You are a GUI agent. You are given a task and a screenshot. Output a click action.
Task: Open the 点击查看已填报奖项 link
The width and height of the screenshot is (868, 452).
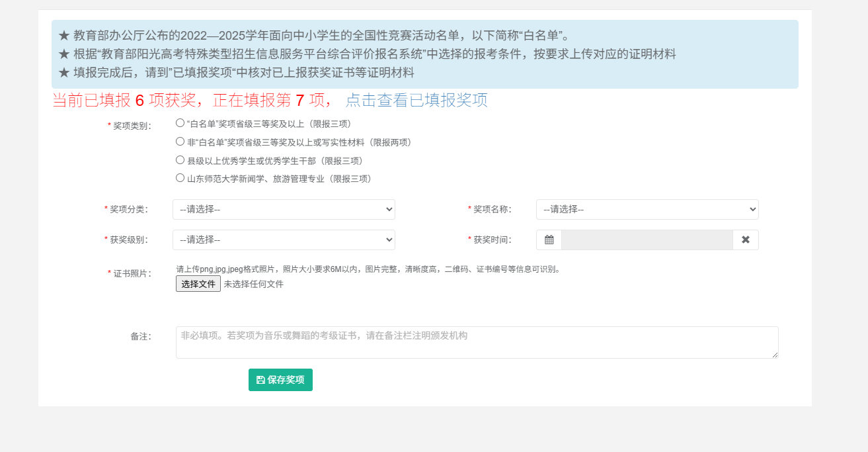pos(416,100)
